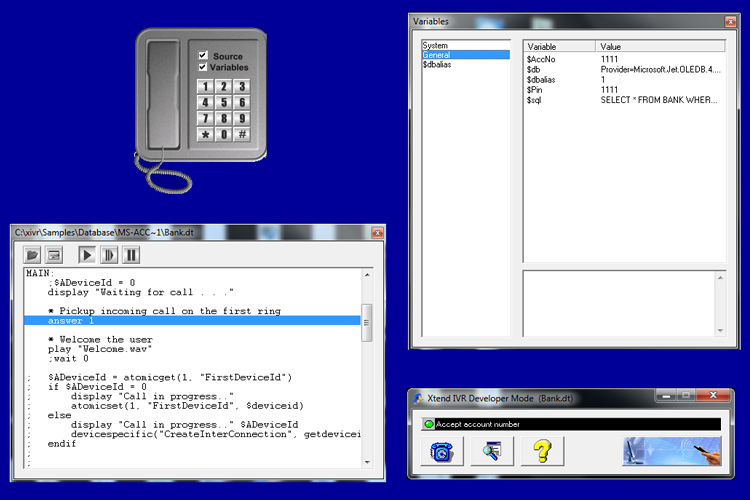This screenshot has width=750, height=500.
Task: Click the second toolbar icon beside open folder
Action: [54, 255]
